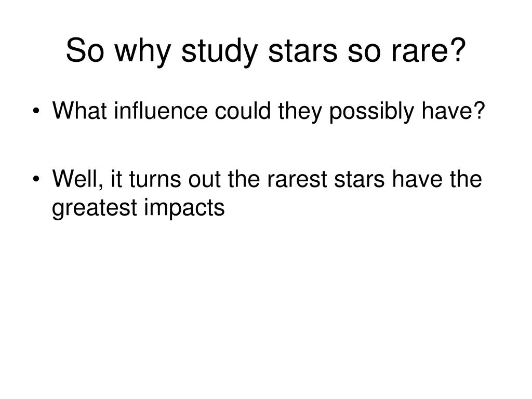
Task: Click the word "why" in the title
Action: point(142,52)
